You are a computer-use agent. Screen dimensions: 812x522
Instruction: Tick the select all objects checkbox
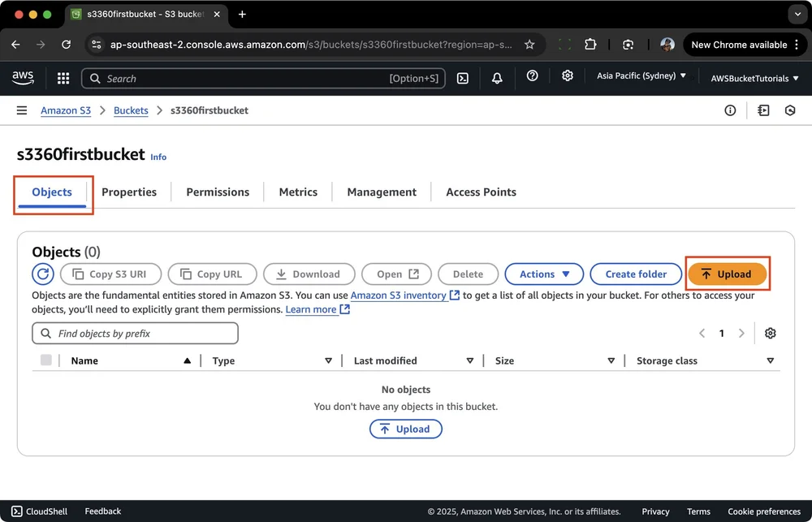[x=46, y=360]
